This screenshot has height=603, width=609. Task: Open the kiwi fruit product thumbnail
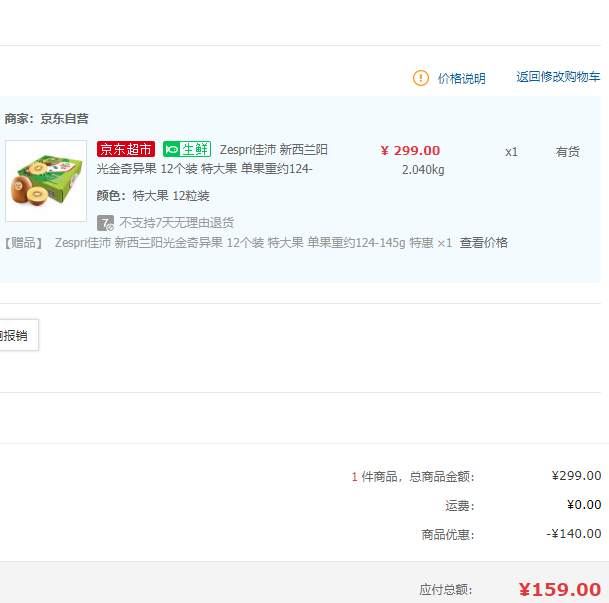(46, 181)
